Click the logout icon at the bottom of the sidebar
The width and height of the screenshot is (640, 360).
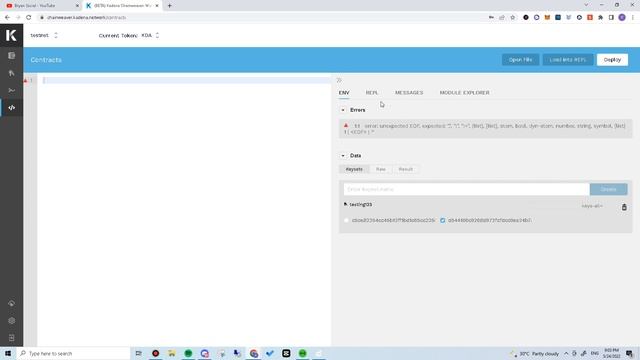(11, 338)
